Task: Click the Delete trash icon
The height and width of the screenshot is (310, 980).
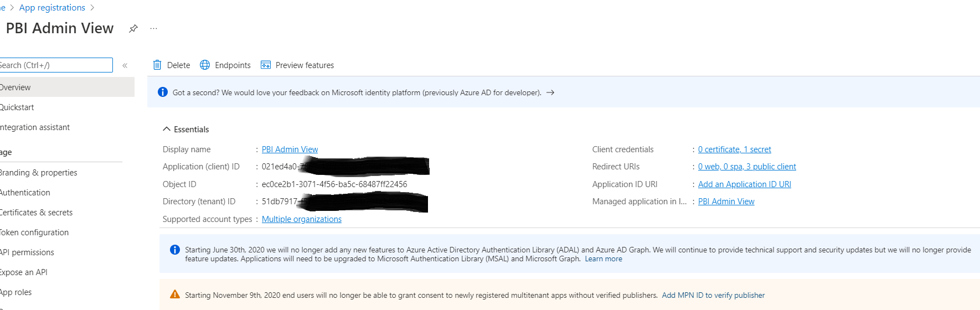Action: tap(157, 65)
